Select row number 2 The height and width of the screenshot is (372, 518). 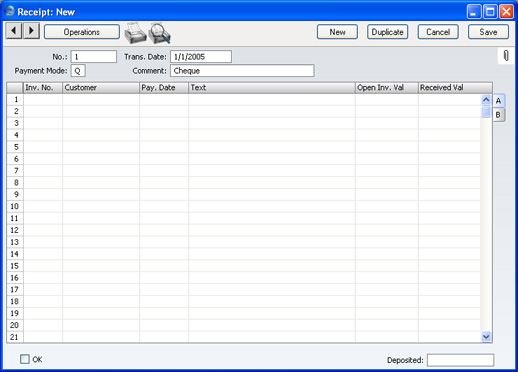15,111
